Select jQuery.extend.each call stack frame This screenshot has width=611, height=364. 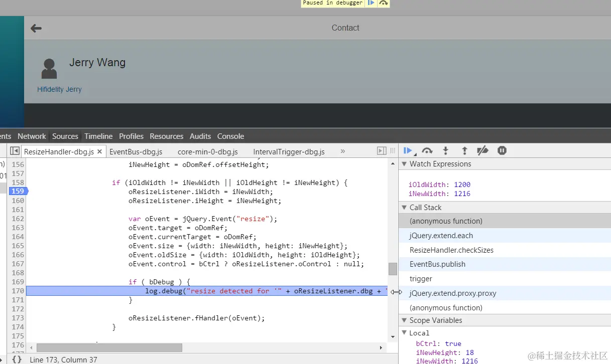pyautogui.click(x=505, y=236)
